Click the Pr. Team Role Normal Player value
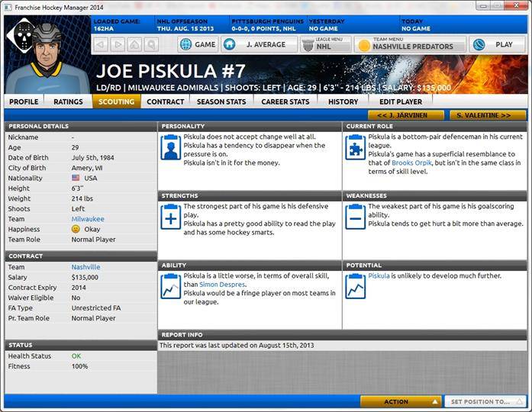Image resolution: width=532 pixels, height=412 pixels. [93, 318]
